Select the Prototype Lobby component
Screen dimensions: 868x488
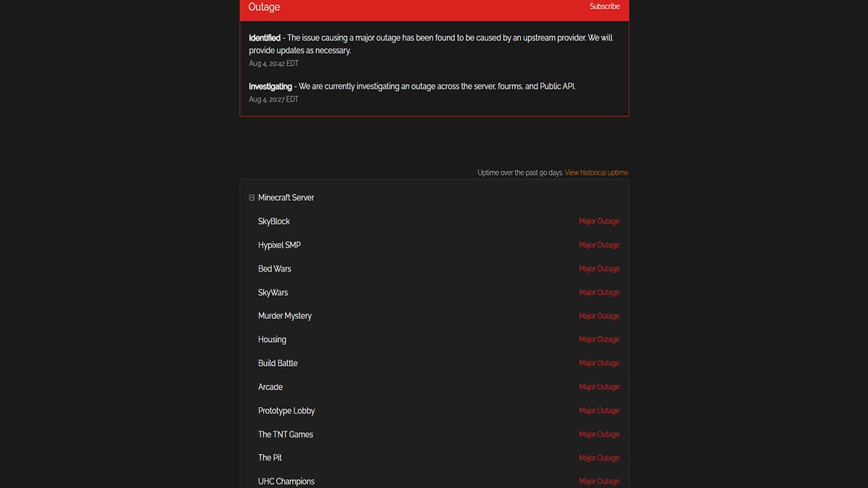pos(286,410)
